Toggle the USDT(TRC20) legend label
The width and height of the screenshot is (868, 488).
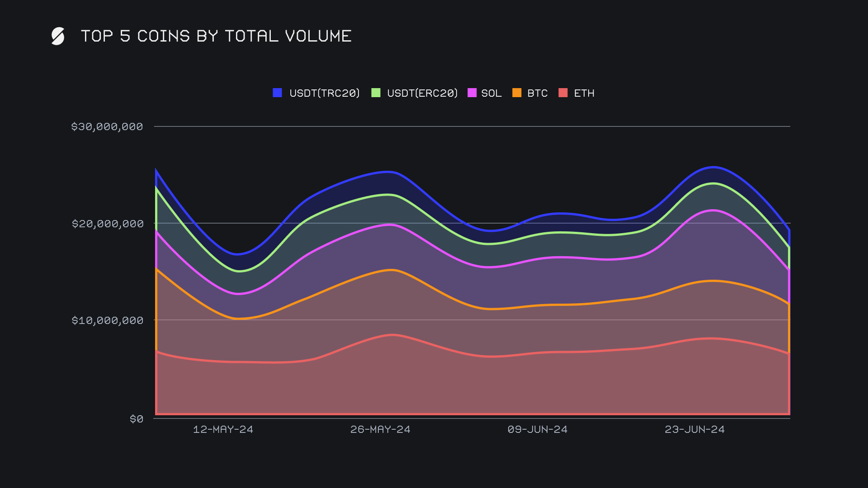[324, 93]
